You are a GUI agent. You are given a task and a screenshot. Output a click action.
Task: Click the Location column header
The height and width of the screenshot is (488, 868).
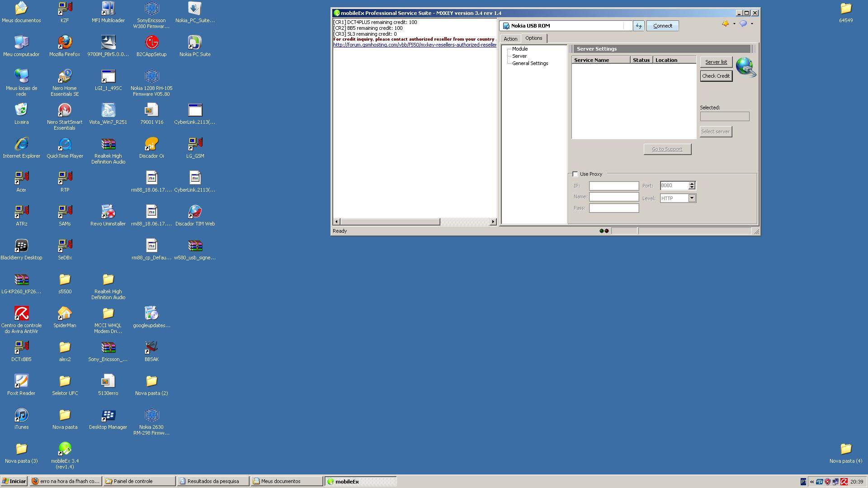pos(675,60)
